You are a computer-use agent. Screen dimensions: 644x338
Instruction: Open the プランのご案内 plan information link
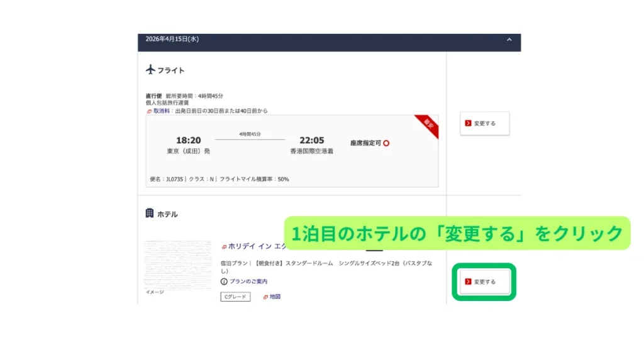pos(248,281)
